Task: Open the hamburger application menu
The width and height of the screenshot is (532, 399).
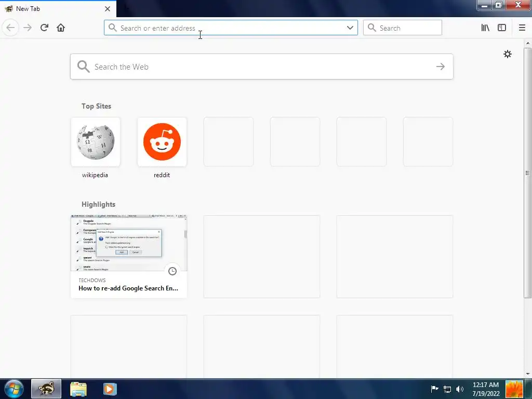Action: tap(522, 28)
